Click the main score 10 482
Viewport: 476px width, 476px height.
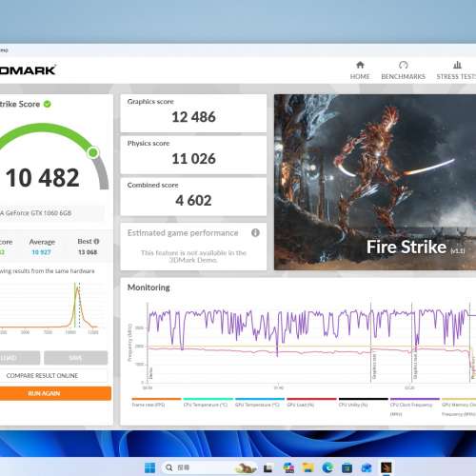point(42,178)
